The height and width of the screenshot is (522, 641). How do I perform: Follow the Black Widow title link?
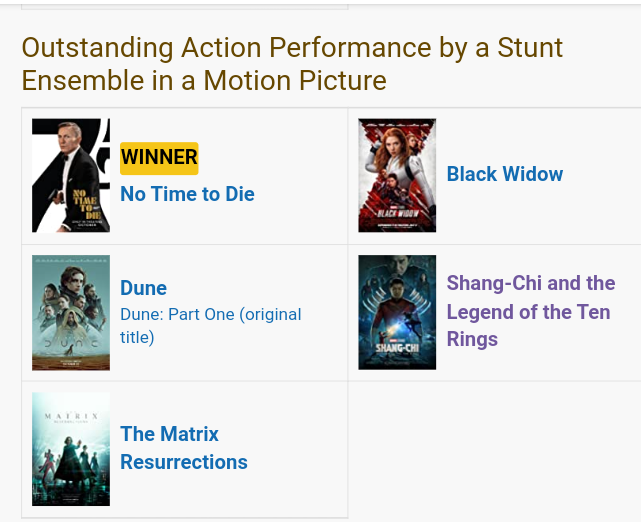[504, 174]
